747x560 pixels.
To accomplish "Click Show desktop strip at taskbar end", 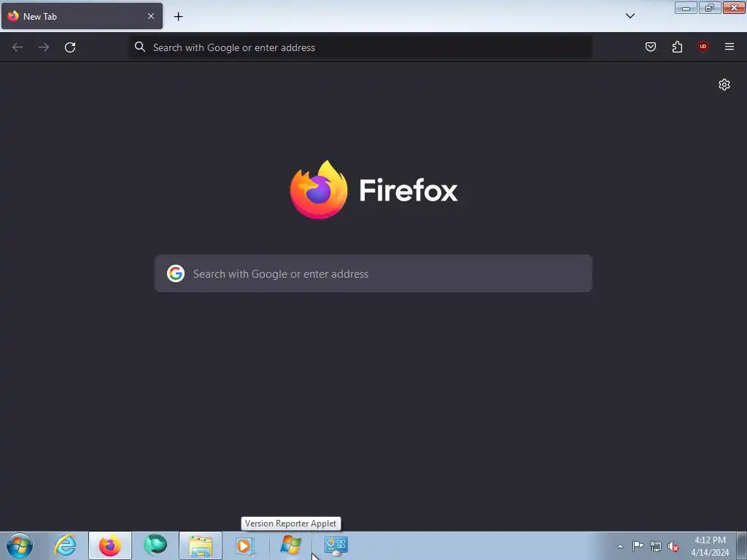I will pos(741,545).
